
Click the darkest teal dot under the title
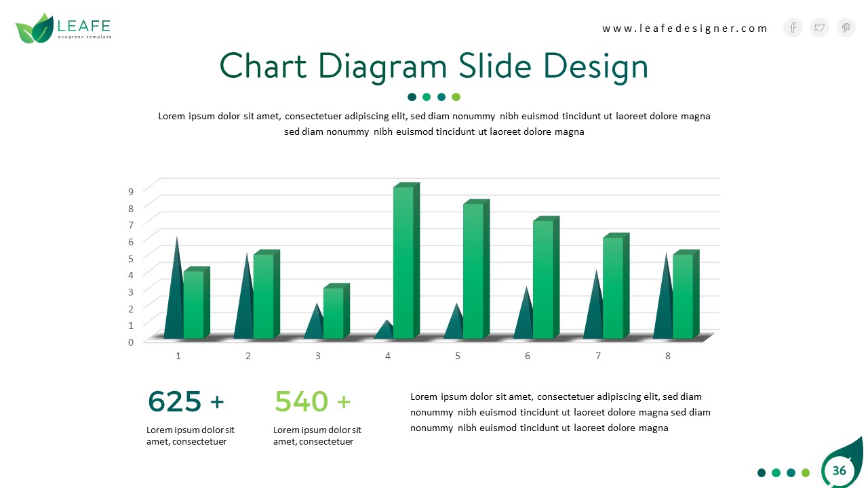(412, 97)
